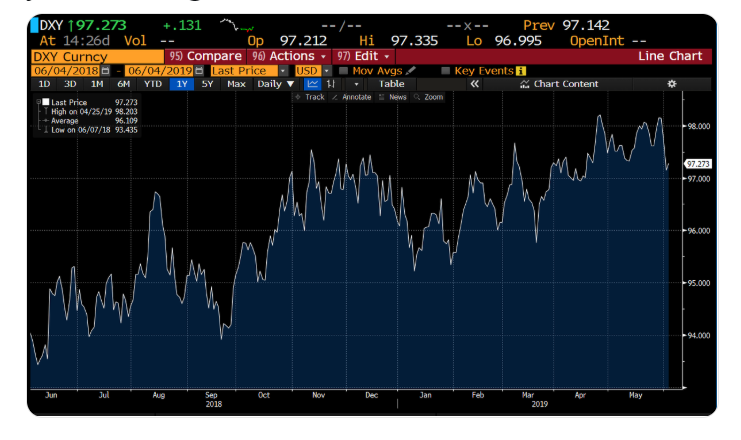
Task: Click the Table view button
Action: (x=392, y=84)
